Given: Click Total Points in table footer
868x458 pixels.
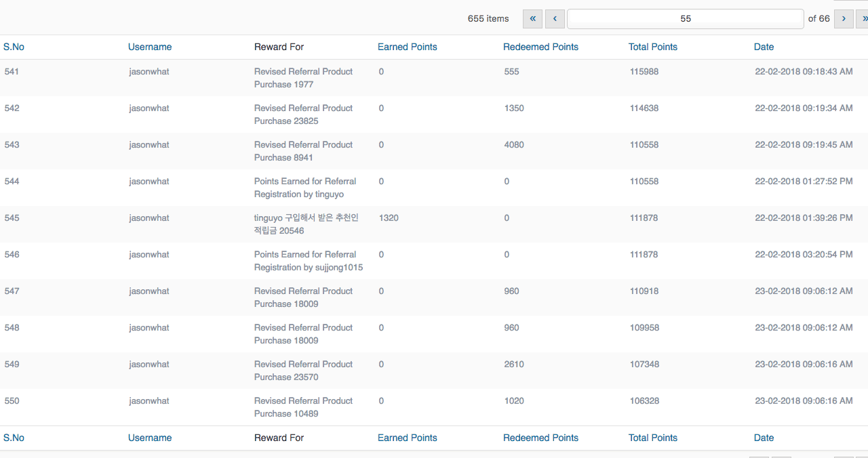Looking at the screenshot, I should coord(652,438).
